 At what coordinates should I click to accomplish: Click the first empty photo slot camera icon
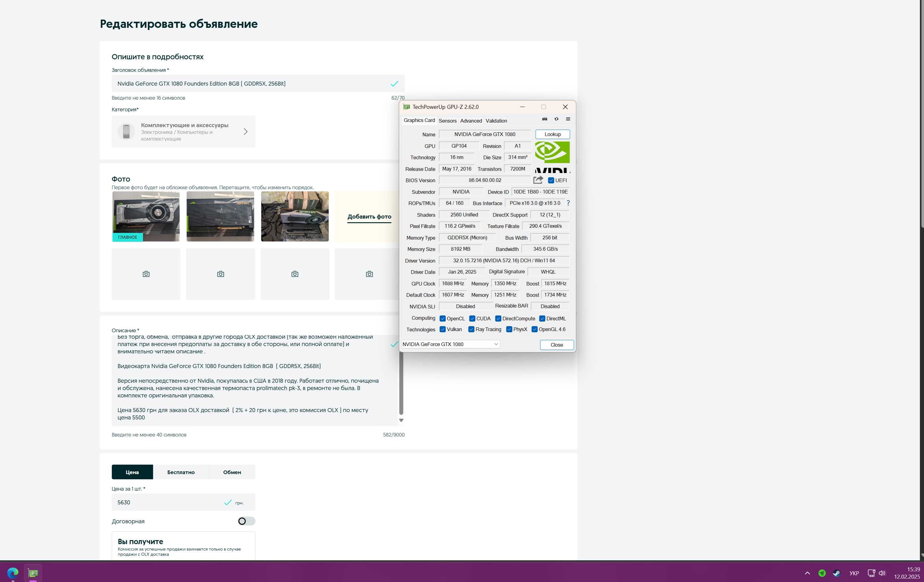(x=146, y=274)
